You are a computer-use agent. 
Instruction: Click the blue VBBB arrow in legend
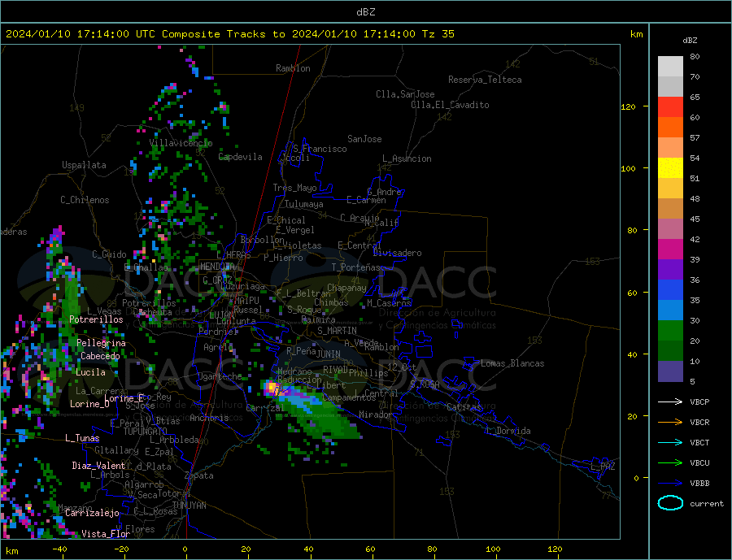[670, 484]
